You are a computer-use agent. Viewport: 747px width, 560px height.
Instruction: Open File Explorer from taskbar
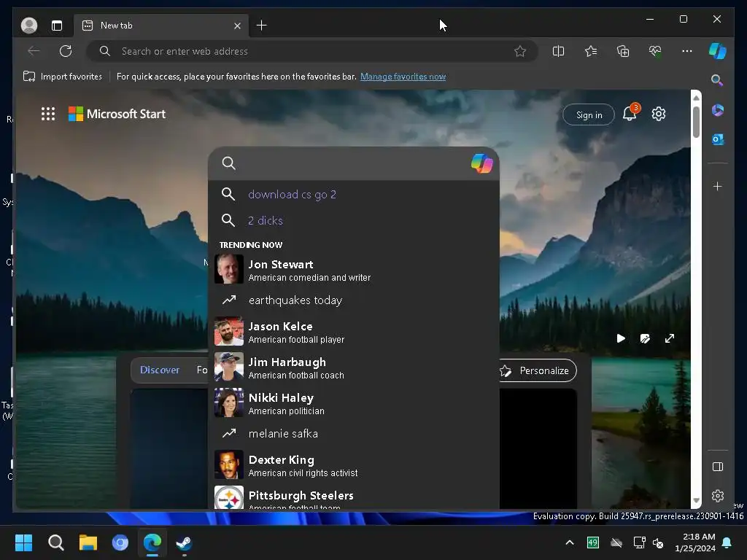[x=88, y=542]
